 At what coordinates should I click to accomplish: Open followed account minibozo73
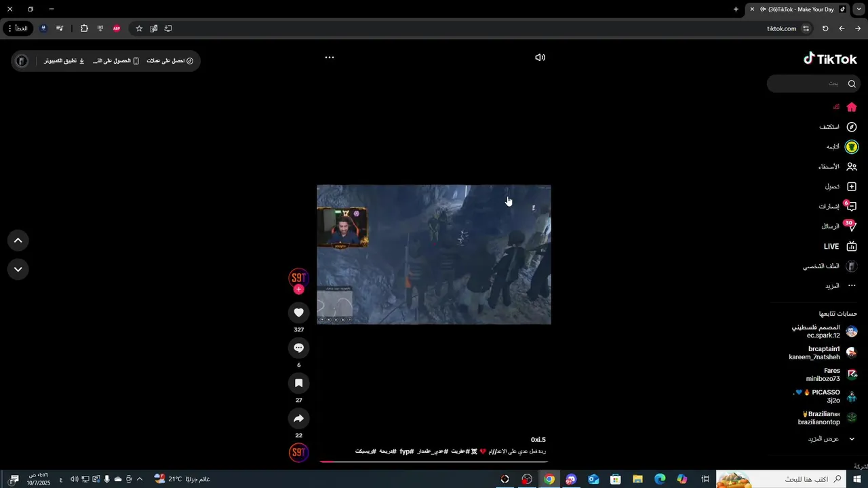click(831, 375)
